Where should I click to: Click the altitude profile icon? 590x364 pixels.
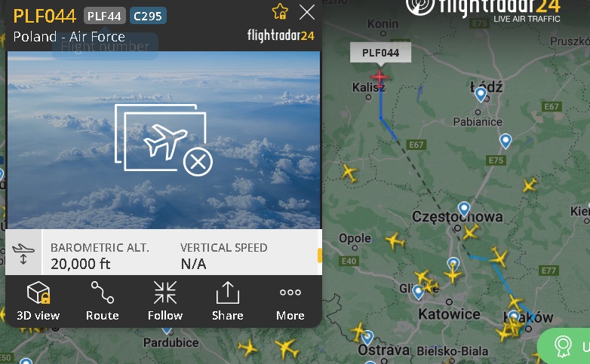[x=23, y=253]
